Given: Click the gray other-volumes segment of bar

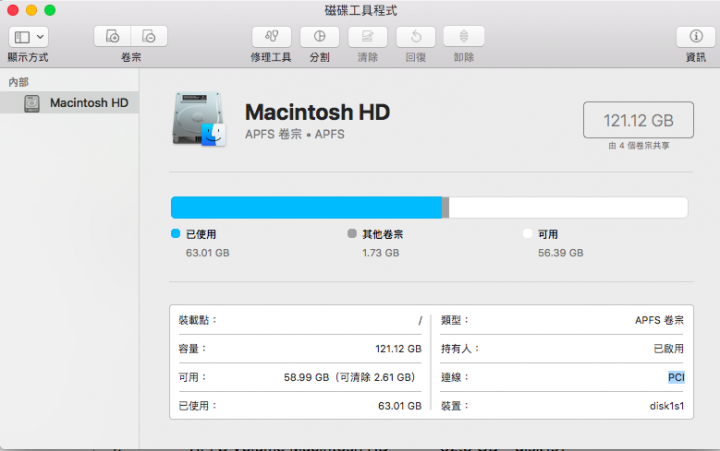Looking at the screenshot, I should 445,208.
